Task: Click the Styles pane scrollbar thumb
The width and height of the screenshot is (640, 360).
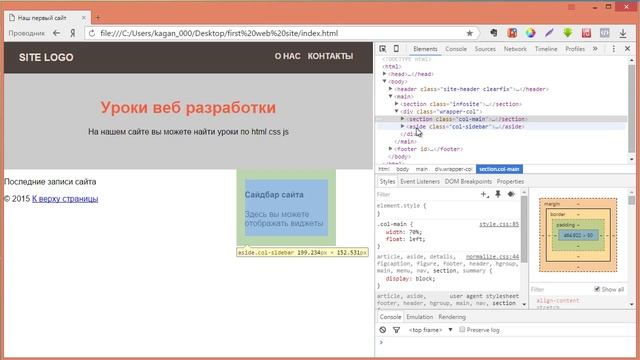Action: coord(524,229)
